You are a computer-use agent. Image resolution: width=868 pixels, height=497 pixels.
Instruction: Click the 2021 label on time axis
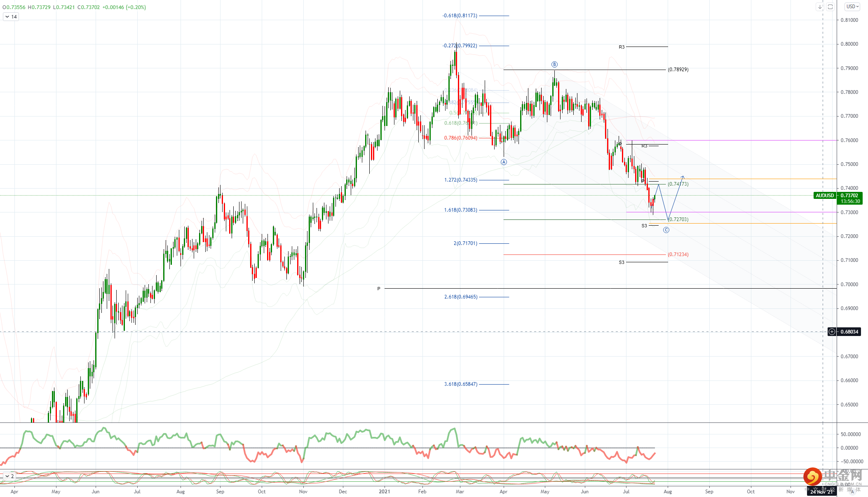384,491
